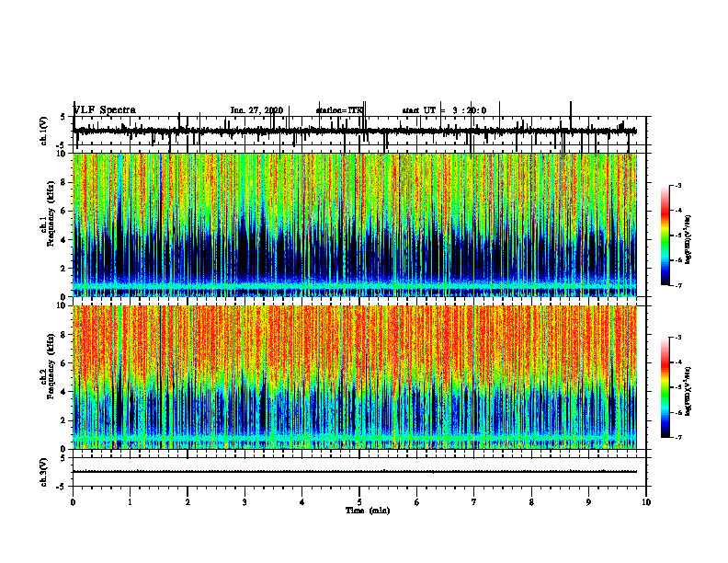The width and height of the screenshot is (728, 563).
Task: Click time axis tick label "8"
Action: pos(531,502)
